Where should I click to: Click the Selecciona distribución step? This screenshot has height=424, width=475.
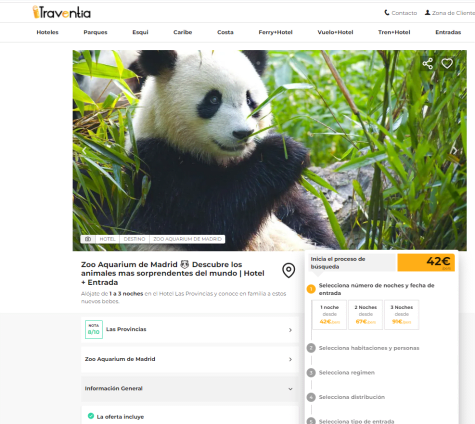(x=352, y=397)
